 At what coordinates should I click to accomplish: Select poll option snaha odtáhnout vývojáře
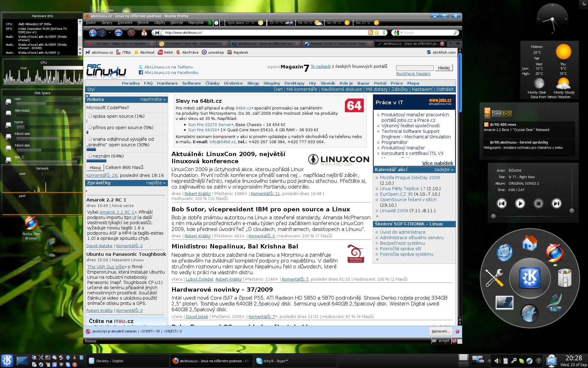(x=90, y=139)
